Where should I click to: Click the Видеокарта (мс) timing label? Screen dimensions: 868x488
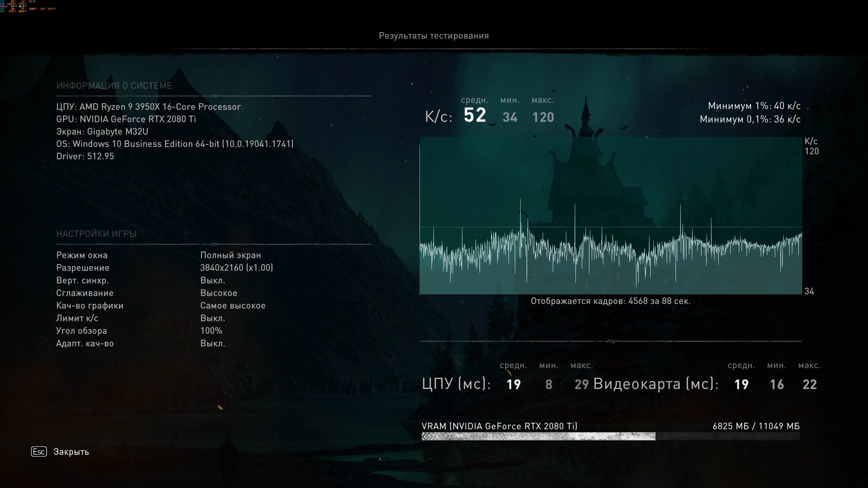click(x=655, y=384)
